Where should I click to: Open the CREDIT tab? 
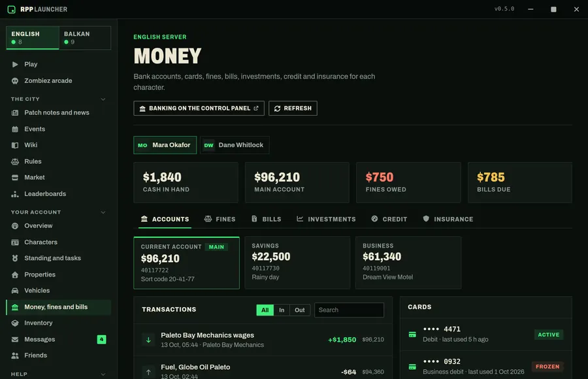(389, 219)
